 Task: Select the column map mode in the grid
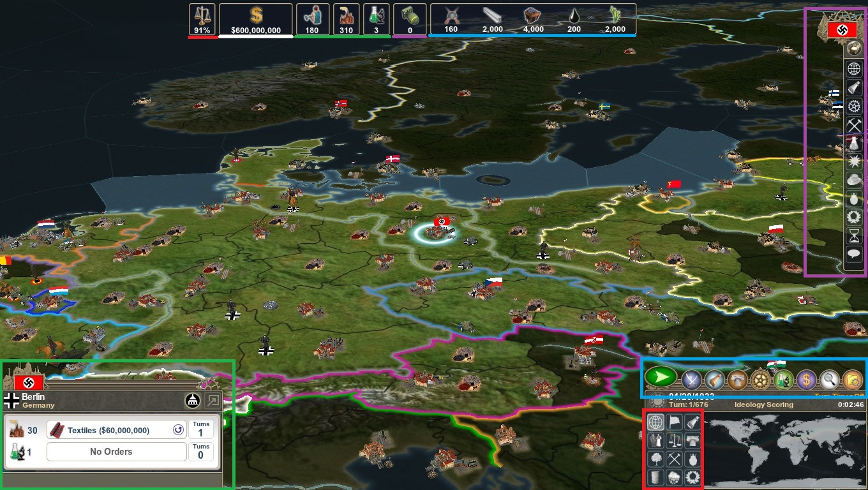pyautogui.click(x=692, y=440)
